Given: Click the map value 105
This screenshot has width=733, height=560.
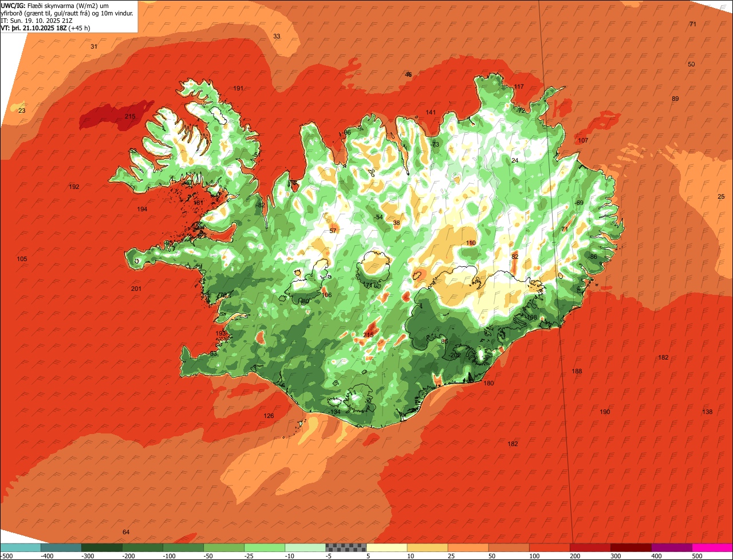Looking at the screenshot, I should 22,259.
